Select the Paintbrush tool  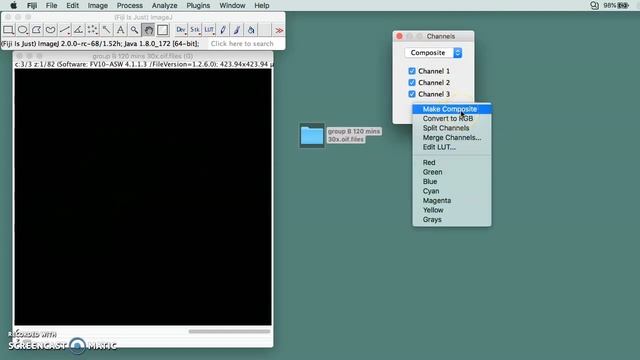tap(237, 30)
